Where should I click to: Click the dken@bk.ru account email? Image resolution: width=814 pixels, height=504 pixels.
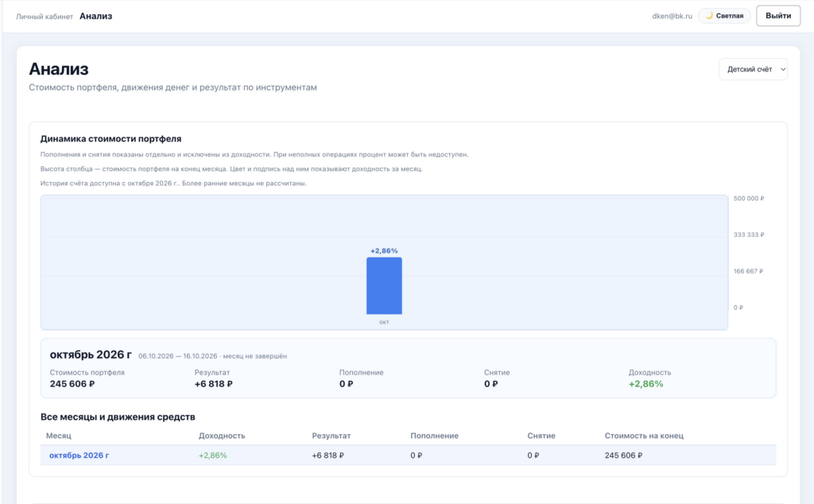click(x=672, y=16)
